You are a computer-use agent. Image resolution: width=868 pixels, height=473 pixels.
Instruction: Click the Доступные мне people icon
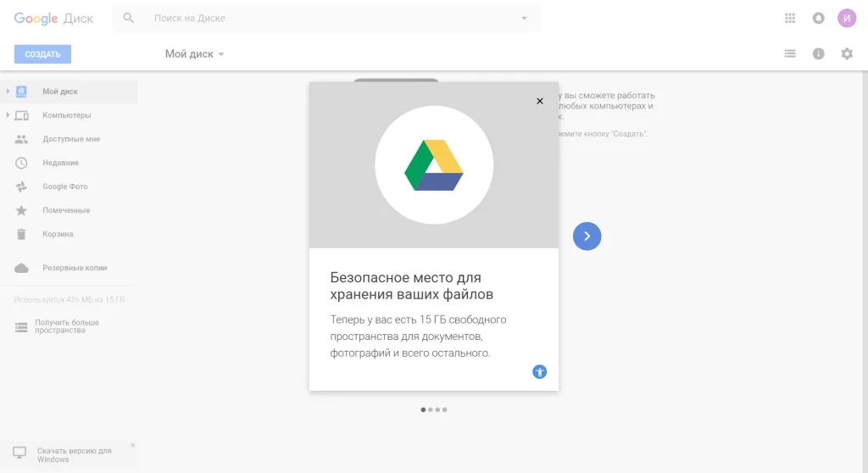click(21, 139)
